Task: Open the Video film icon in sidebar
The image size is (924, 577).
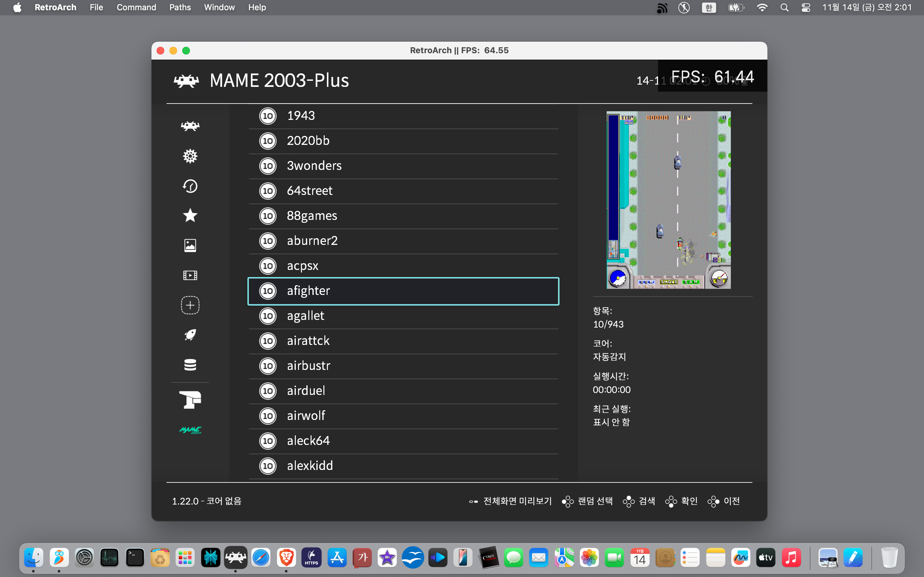Action: tap(190, 275)
